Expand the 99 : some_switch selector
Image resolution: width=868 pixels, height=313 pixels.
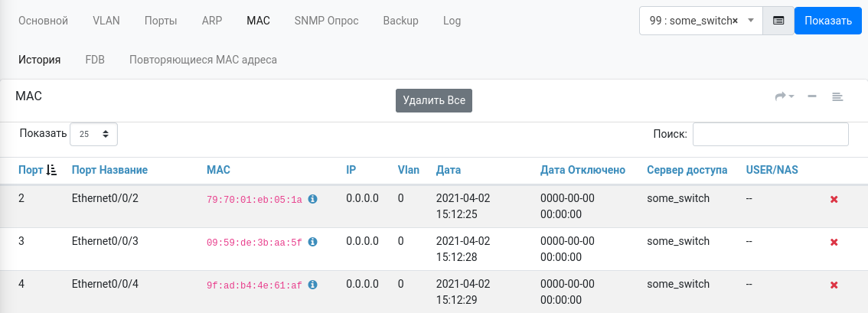pyautogui.click(x=750, y=21)
